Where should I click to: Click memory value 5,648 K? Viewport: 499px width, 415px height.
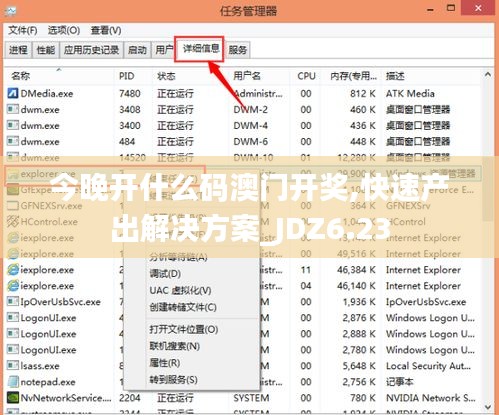[359, 366]
